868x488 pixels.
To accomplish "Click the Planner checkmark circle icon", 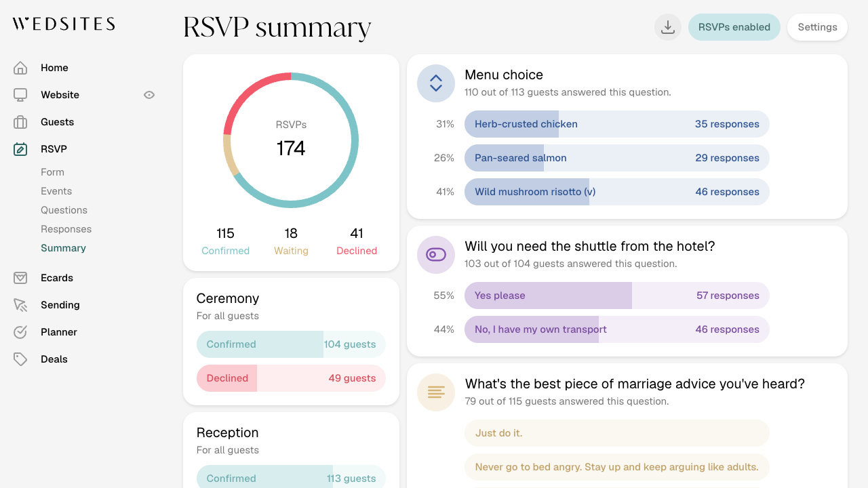I will [20, 332].
